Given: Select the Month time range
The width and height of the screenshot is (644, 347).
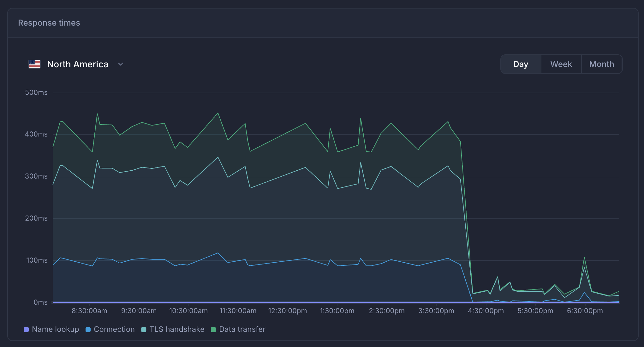Looking at the screenshot, I should click(x=601, y=64).
